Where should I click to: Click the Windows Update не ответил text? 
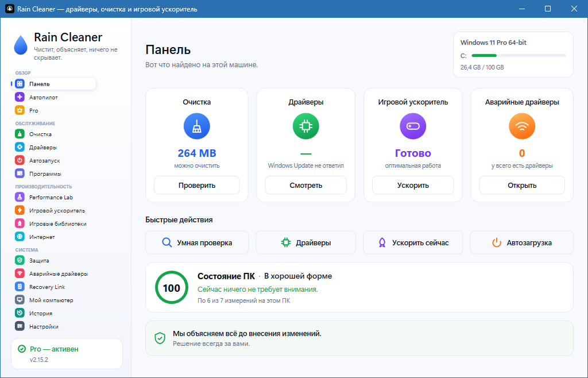point(306,165)
